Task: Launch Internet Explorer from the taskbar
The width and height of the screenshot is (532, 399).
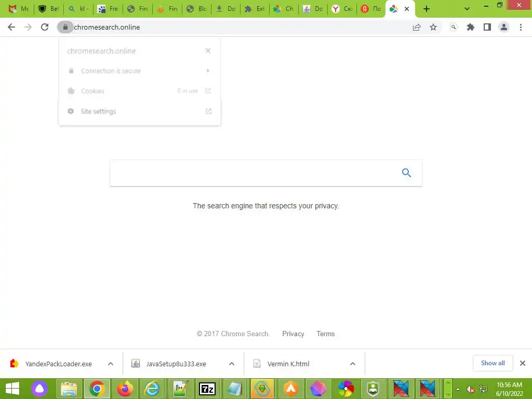Action: tap(152, 389)
